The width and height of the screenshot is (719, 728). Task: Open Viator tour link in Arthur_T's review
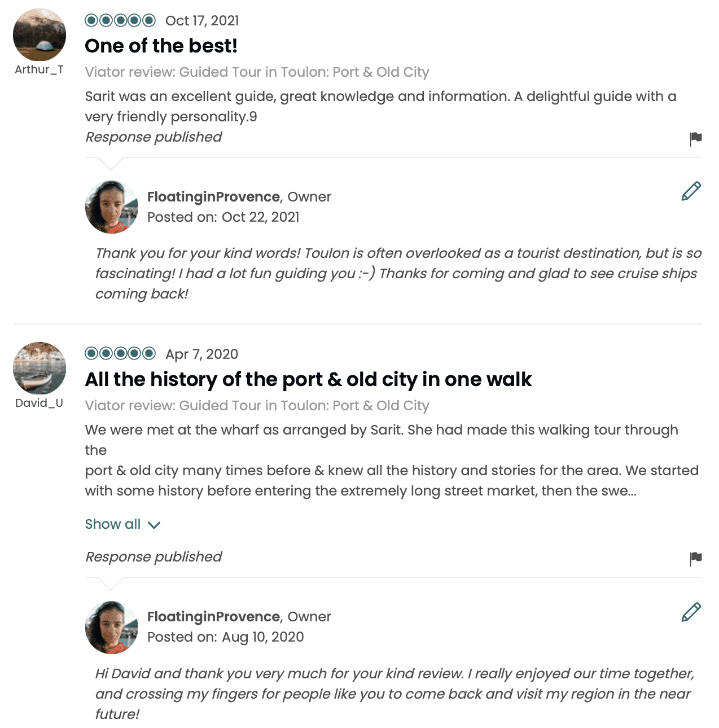257,72
